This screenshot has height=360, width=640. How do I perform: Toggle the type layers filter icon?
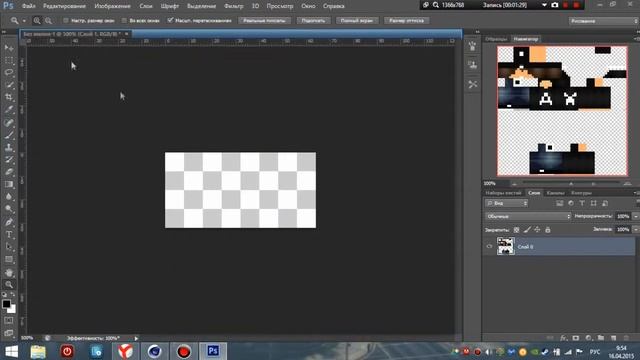pos(582,203)
